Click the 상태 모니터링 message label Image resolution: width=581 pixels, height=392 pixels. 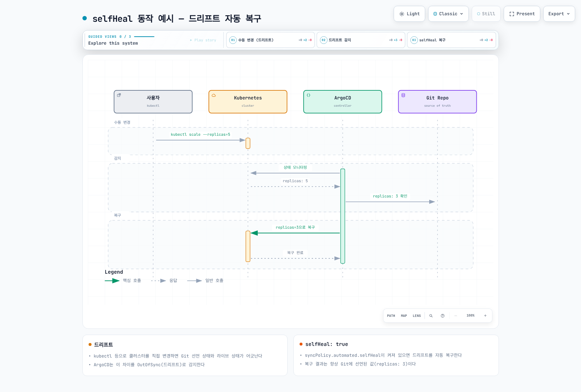point(295,167)
